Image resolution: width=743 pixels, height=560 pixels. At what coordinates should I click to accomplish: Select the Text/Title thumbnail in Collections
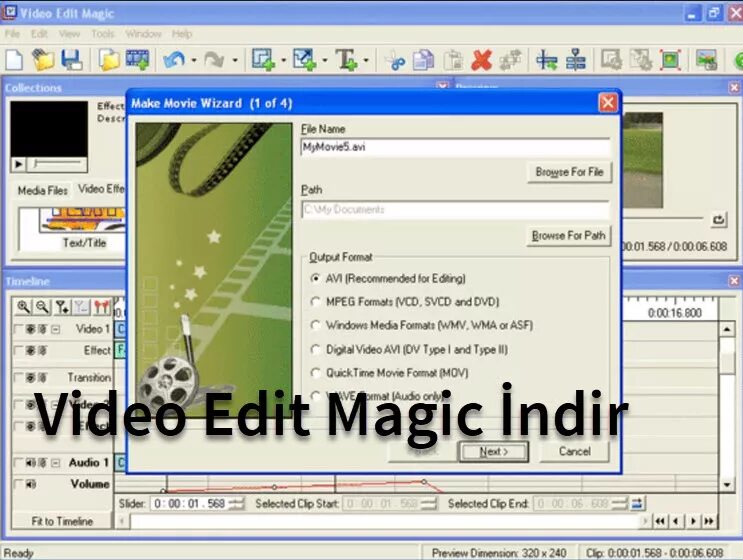point(84,228)
